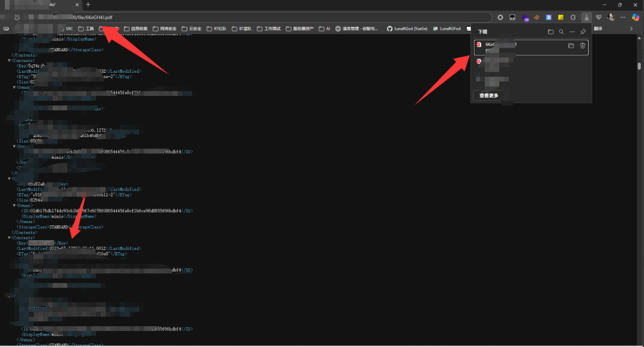The width and height of the screenshot is (644, 347).
Task: Close the current browser tab
Action: pyautogui.click(x=77, y=5)
